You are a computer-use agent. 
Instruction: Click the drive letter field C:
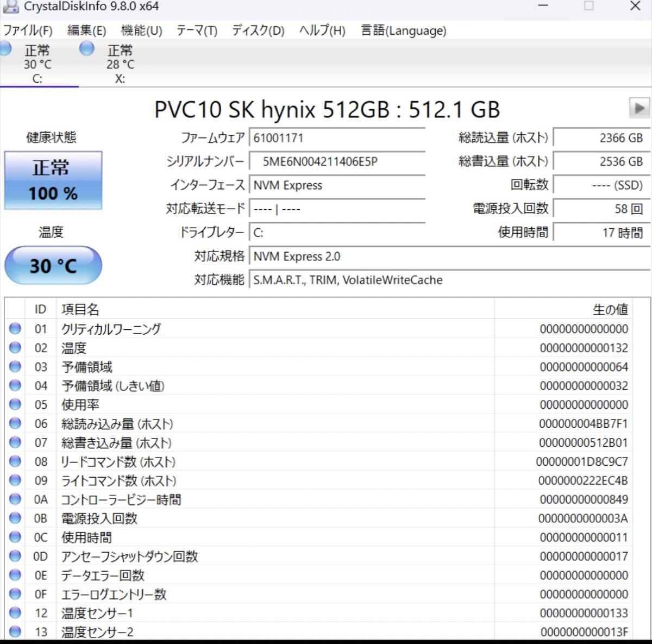pyautogui.click(x=337, y=233)
